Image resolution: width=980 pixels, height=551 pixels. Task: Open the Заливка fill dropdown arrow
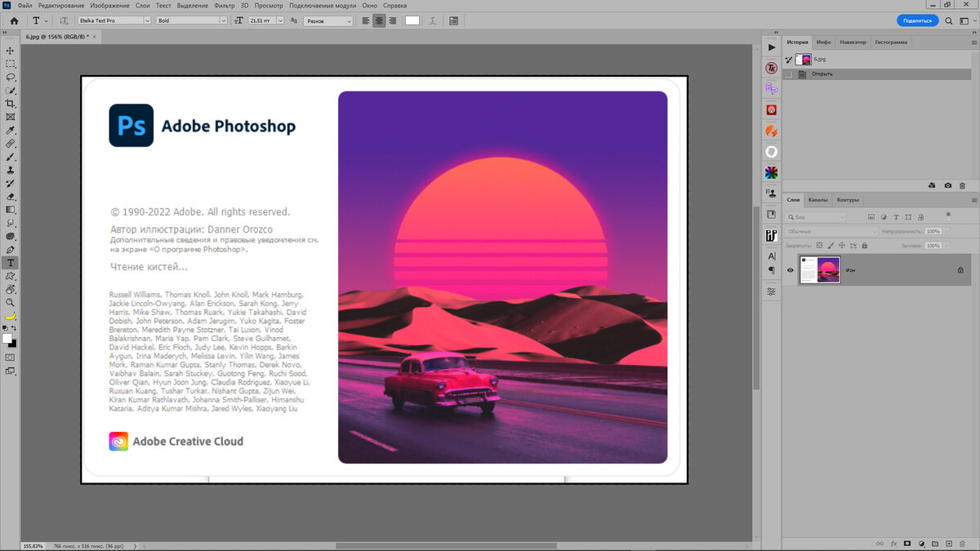click(947, 245)
